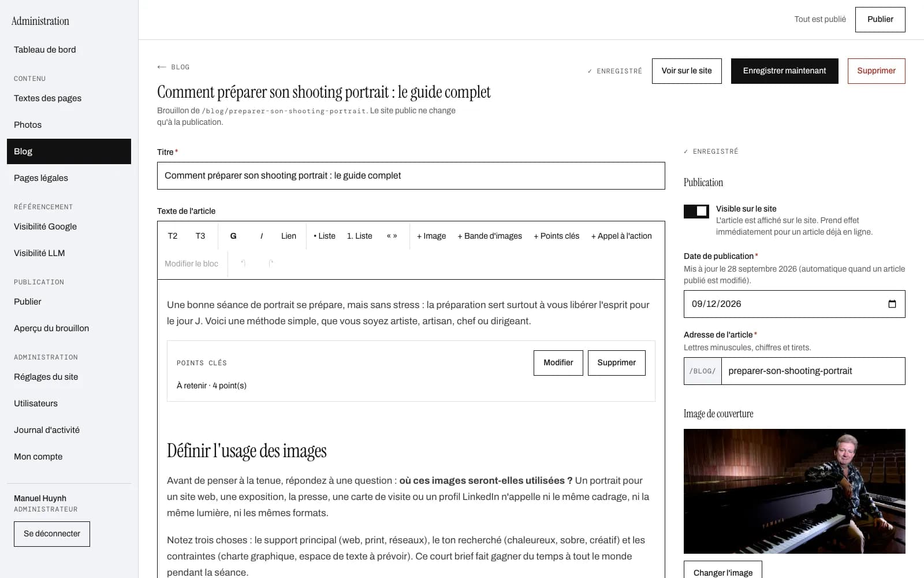Click the greyed Modifier le bloc option
Image resolution: width=924 pixels, height=578 pixels.
(191, 264)
